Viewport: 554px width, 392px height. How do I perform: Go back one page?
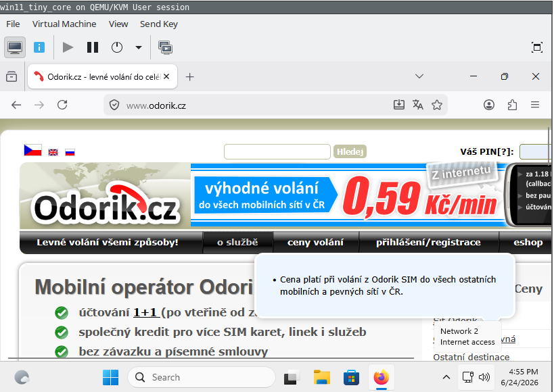click(16, 105)
